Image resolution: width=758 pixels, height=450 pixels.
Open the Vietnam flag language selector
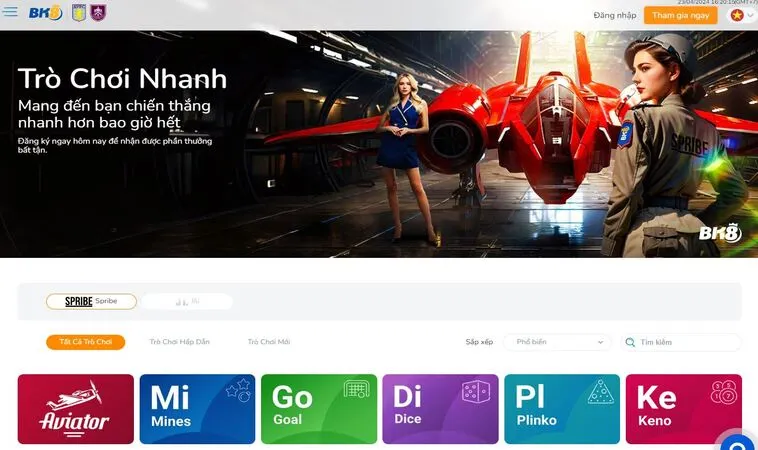742,15
